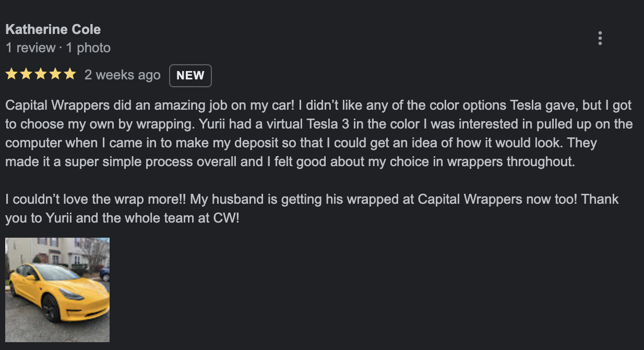Open the yellow Tesla photo thumbnail
The height and width of the screenshot is (350, 644).
pyautogui.click(x=57, y=290)
